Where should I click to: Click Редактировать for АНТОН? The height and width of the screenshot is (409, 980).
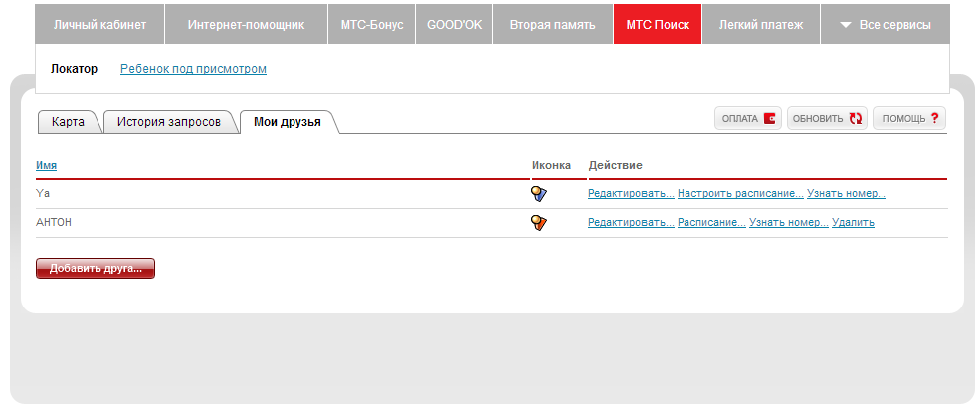tap(631, 222)
